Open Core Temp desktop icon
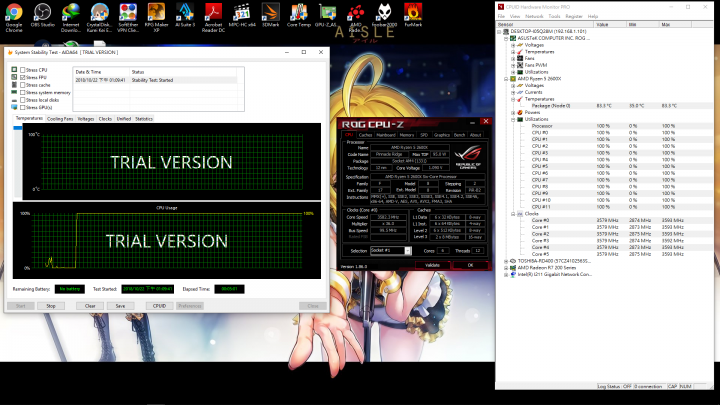 299,15
